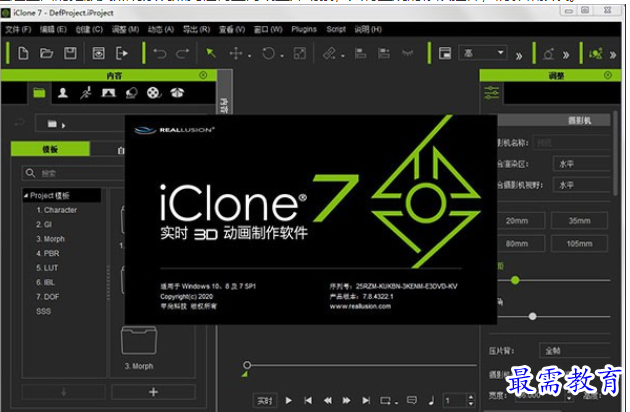Jump to the first frame
This screenshot has width=630, height=412.
click(308, 400)
